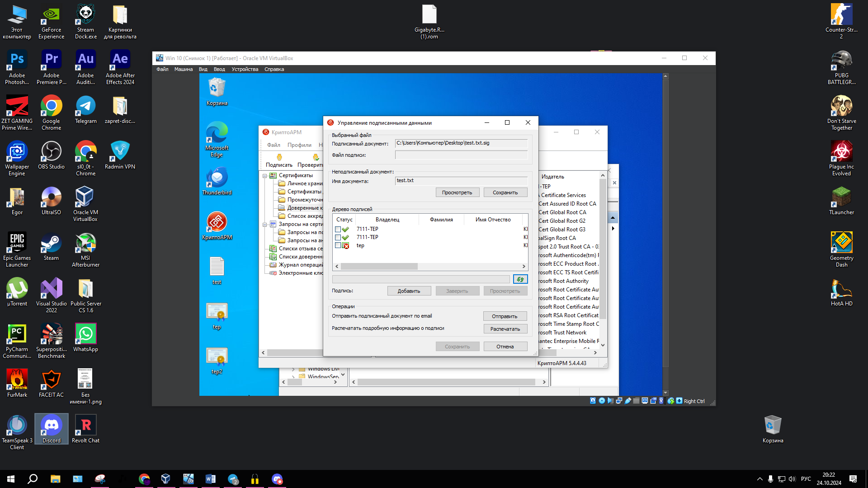Click VirtualBox audio status icon
The width and height of the screenshot is (868, 488).
pyautogui.click(x=610, y=401)
